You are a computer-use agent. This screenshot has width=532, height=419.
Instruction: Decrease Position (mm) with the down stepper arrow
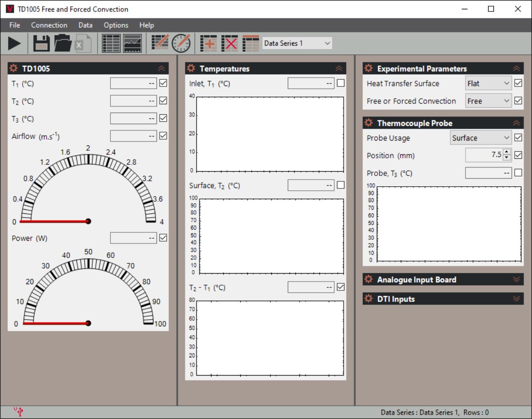507,158
